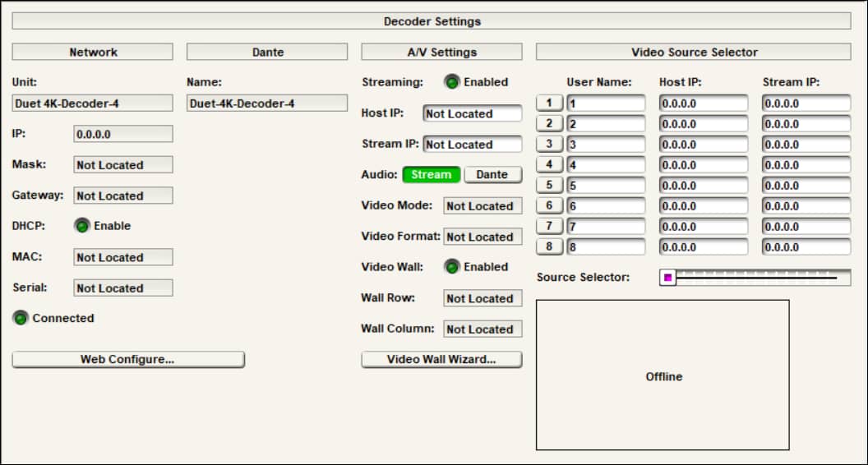Toggle the DHCP Enable LED
This screenshot has height=465, width=868.
coord(82,226)
